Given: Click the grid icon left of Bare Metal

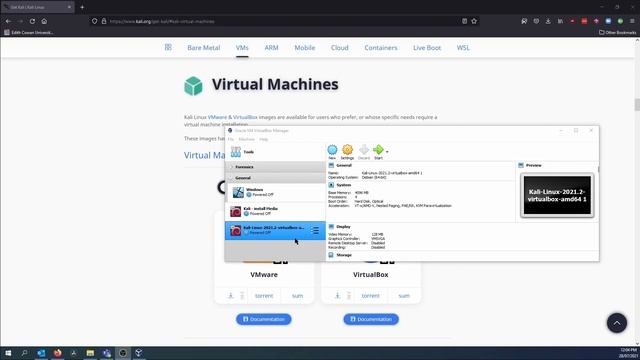Looking at the screenshot, I should (168, 47).
